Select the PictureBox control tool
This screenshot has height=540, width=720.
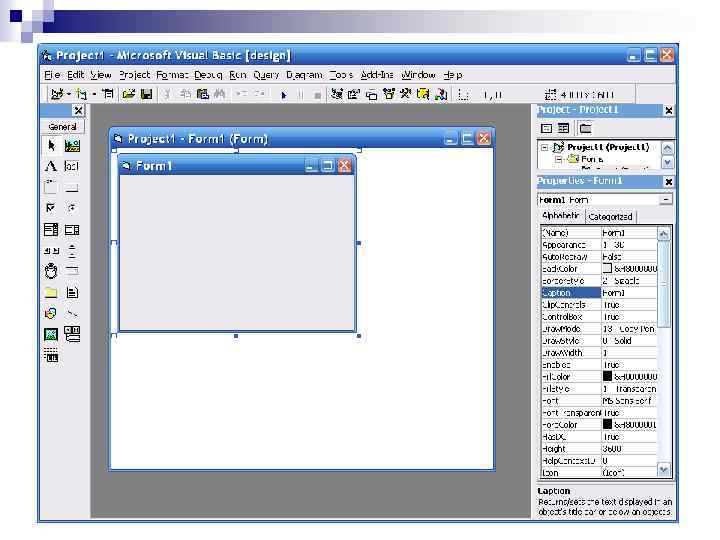72,146
